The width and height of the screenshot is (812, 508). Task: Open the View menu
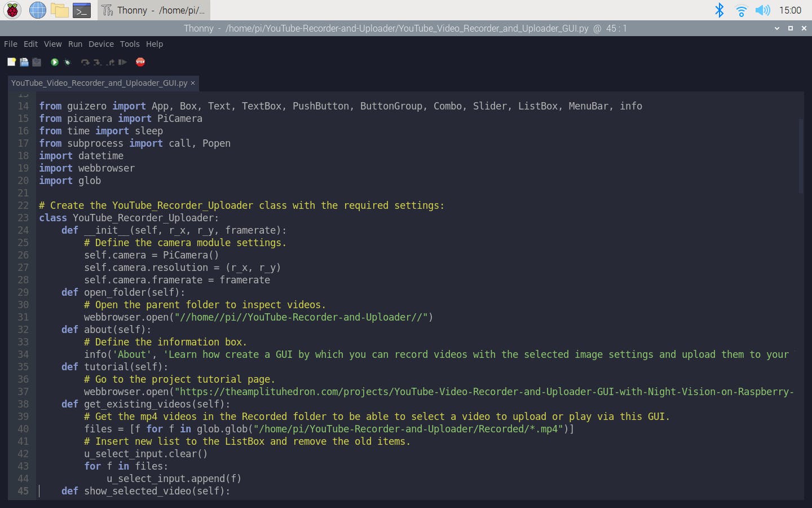click(x=52, y=44)
